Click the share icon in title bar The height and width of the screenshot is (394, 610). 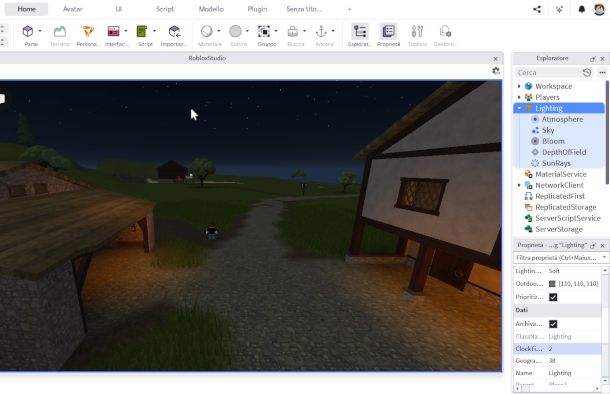click(x=537, y=9)
